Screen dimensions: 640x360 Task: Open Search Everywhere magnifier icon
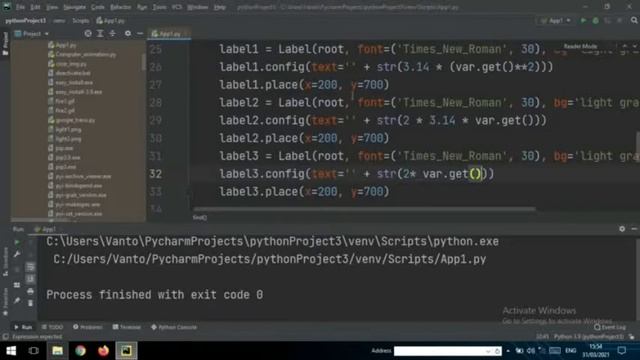click(634, 20)
